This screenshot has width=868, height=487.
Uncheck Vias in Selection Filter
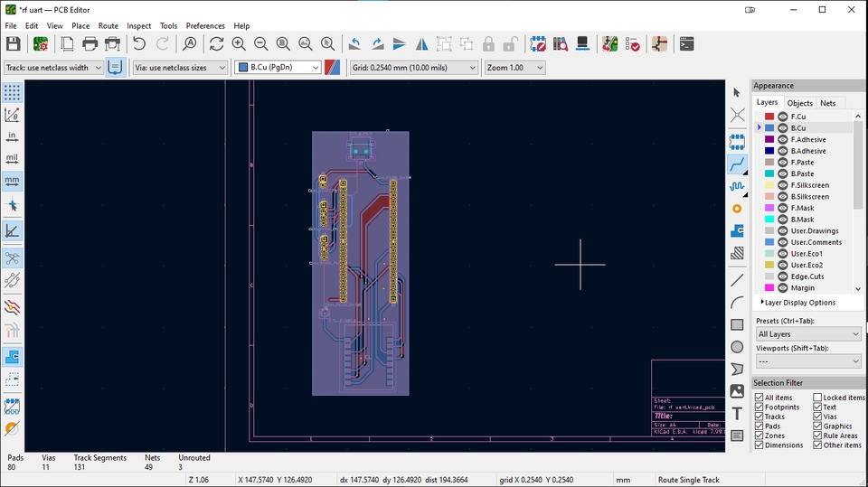[x=817, y=417]
